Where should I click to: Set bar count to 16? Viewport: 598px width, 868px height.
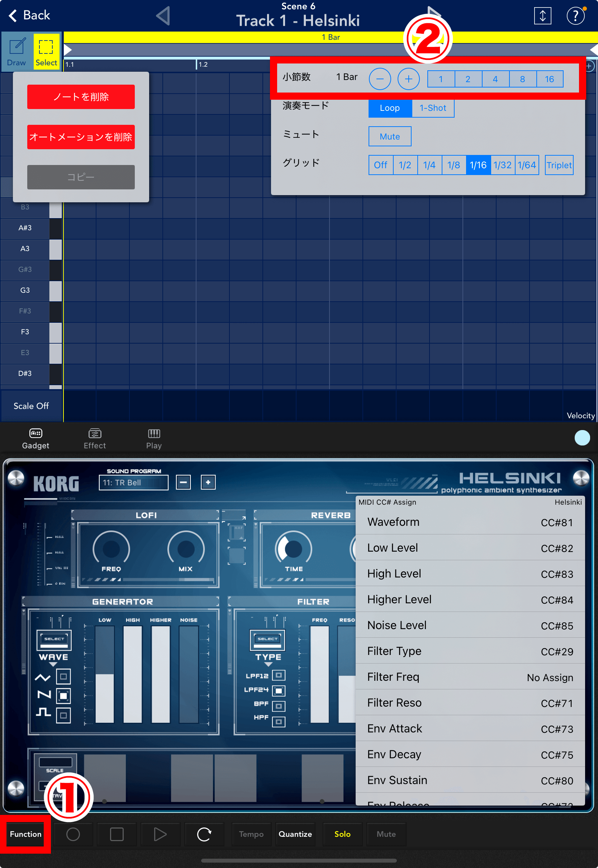tap(550, 79)
